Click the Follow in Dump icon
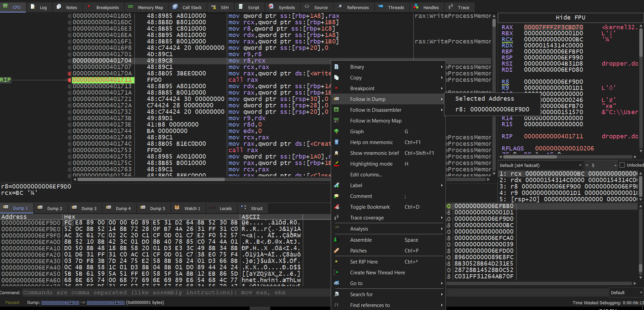The image size is (644, 310). pyautogui.click(x=336, y=99)
